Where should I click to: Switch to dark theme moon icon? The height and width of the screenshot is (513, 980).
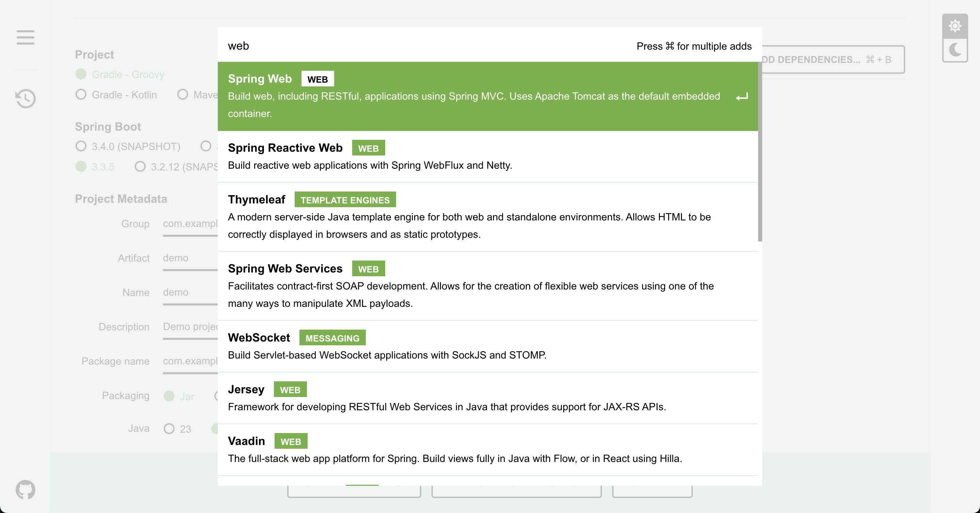(x=954, y=50)
